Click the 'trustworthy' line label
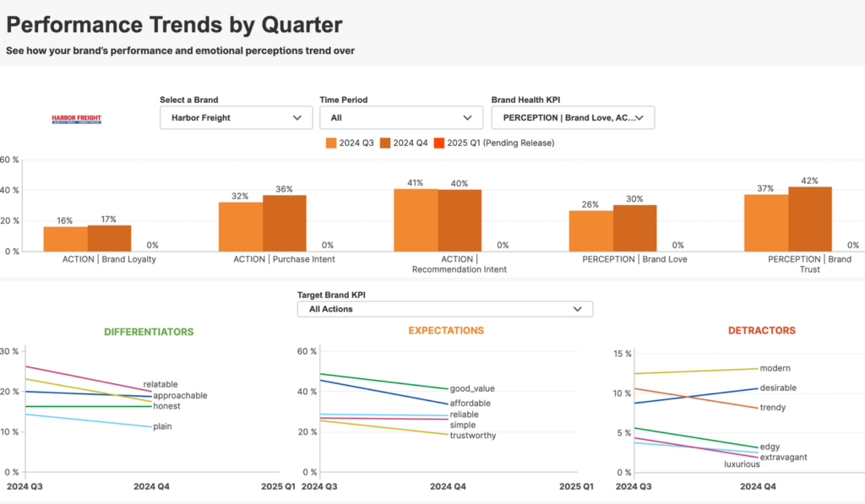This screenshot has height=504, width=865. (x=473, y=436)
